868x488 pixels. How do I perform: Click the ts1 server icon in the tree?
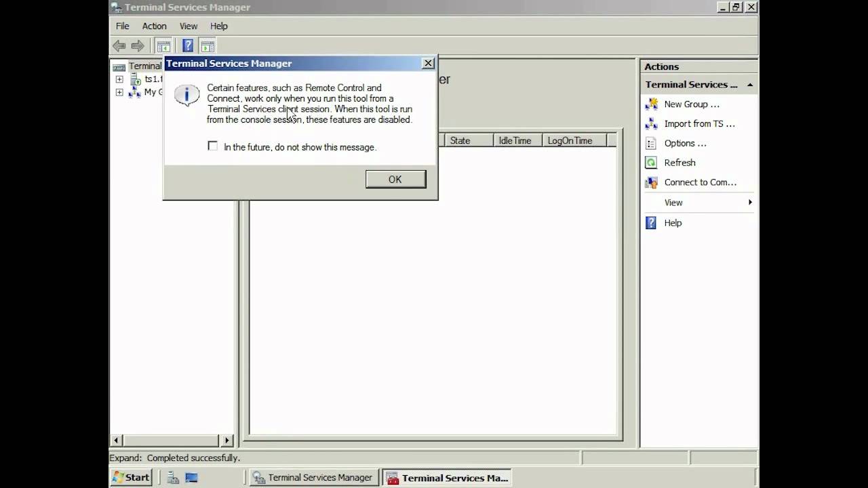coord(136,79)
